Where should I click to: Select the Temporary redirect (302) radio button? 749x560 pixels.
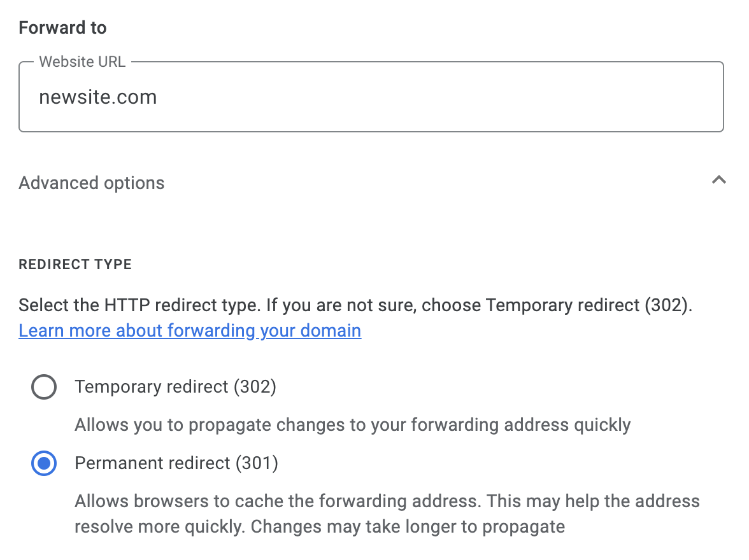click(x=43, y=387)
